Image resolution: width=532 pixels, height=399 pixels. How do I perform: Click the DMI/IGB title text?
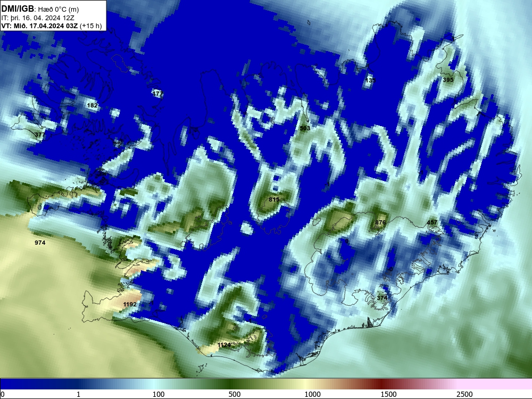(18, 9)
